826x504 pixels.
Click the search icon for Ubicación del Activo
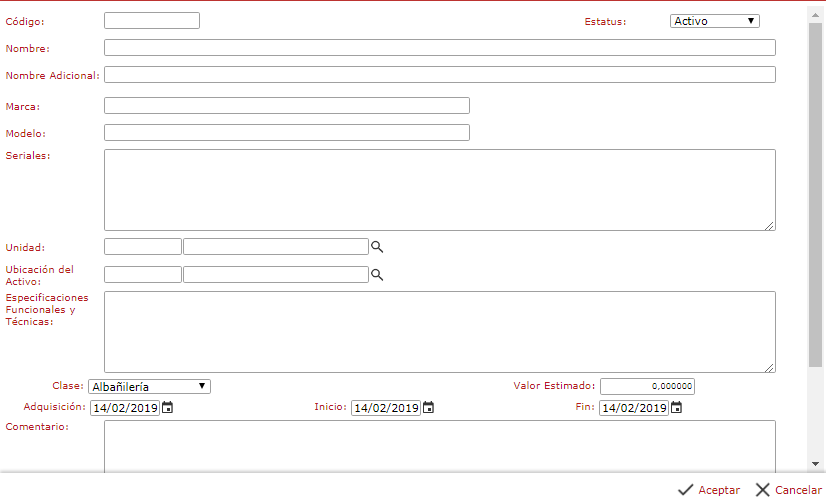pos(377,275)
